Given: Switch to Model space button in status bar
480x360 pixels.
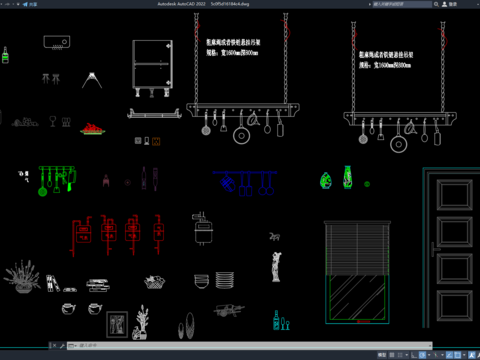Looking at the screenshot, I should coord(382,355).
